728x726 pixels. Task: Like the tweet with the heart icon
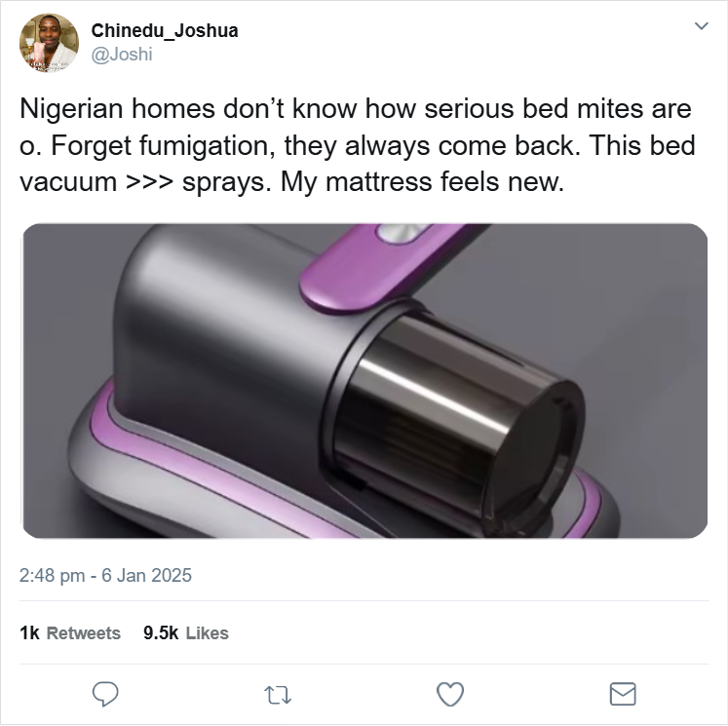click(450, 694)
